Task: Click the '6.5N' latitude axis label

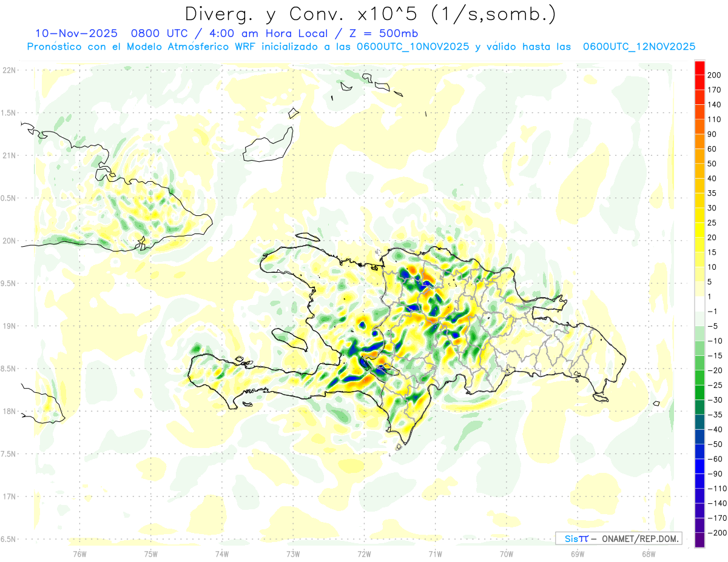Action: [x=8, y=539]
